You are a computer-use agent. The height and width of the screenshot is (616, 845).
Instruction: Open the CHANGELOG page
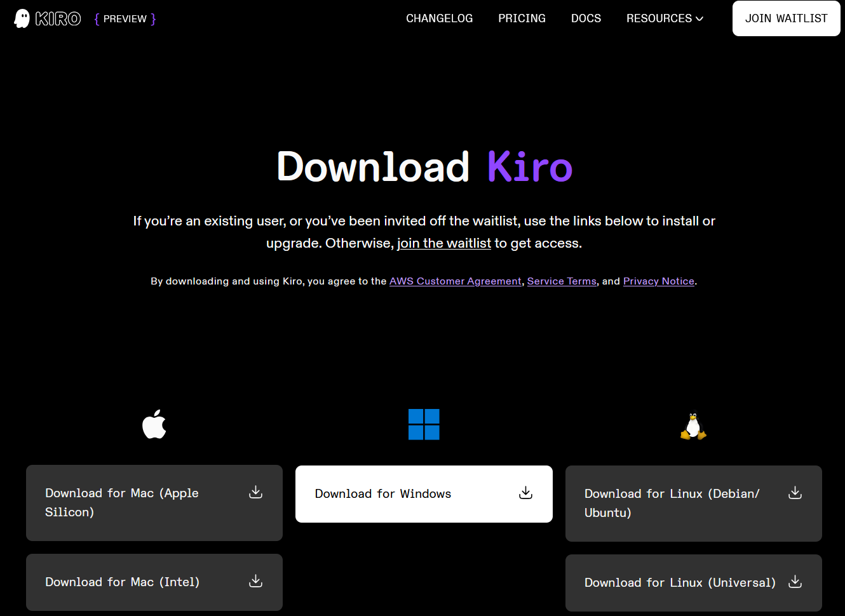[439, 18]
